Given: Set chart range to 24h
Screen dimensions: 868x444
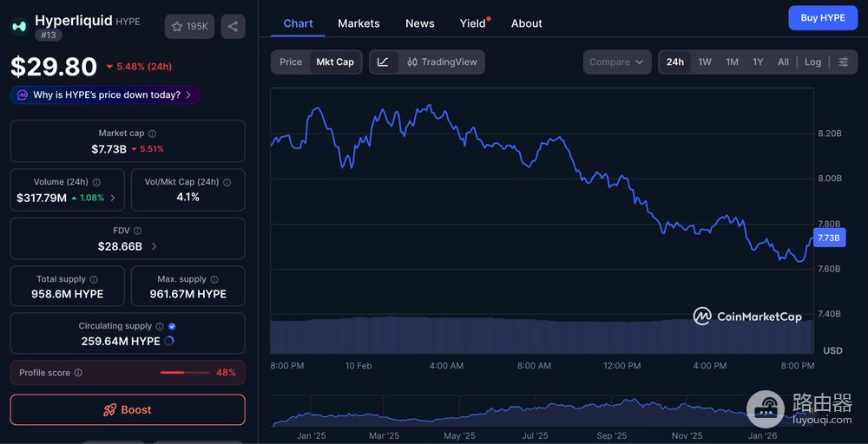Looking at the screenshot, I should click(x=674, y=62).
